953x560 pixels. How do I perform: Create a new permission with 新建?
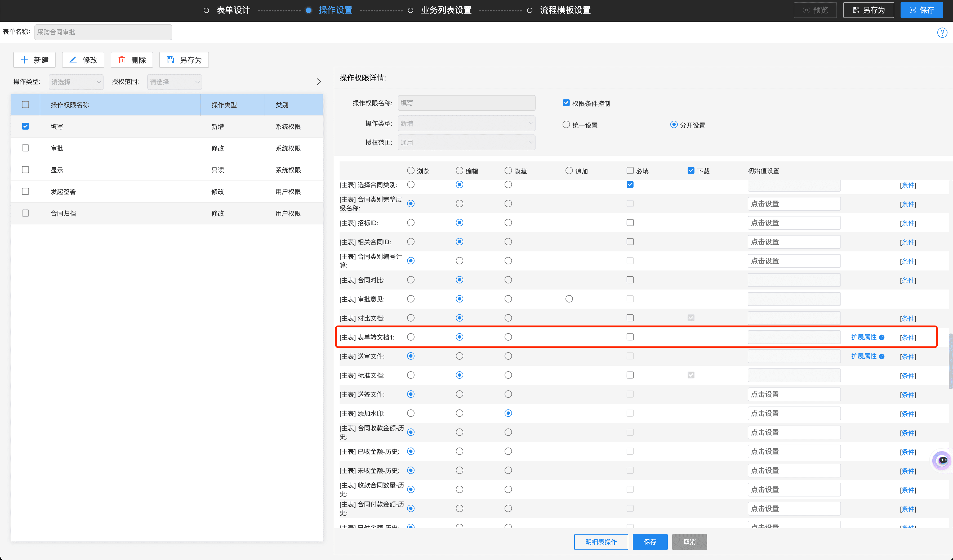click(34, 60)
